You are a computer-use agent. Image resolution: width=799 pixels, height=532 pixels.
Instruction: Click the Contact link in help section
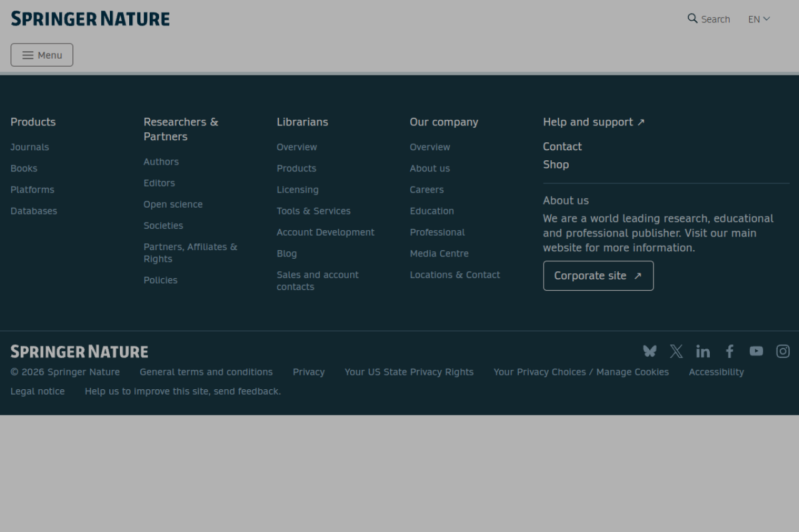point(562,147)
